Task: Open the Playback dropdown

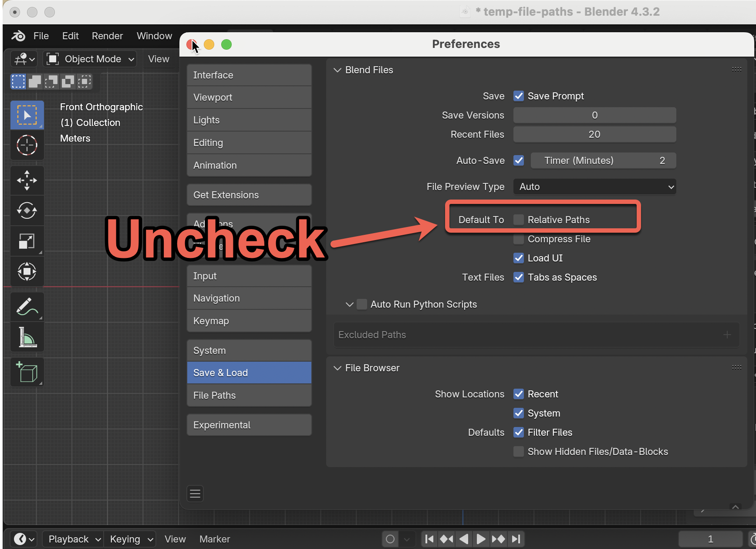Action: point(73,539)
